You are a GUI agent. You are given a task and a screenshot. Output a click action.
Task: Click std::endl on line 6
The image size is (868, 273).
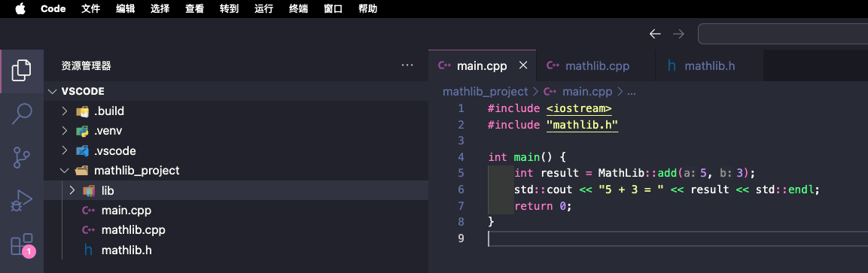coord(785,190)
